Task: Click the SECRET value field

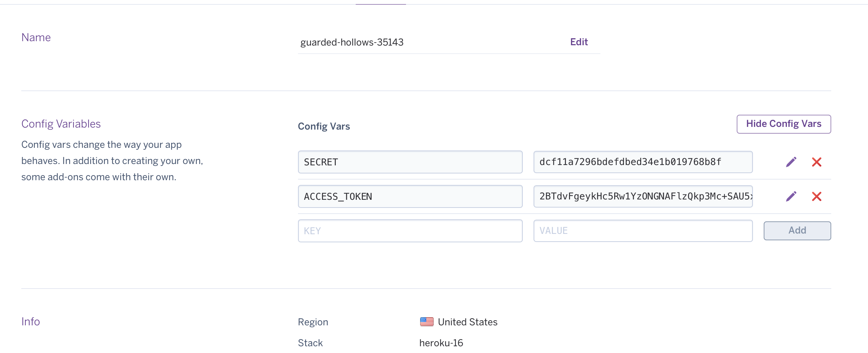Action: [x=643, y=162]
